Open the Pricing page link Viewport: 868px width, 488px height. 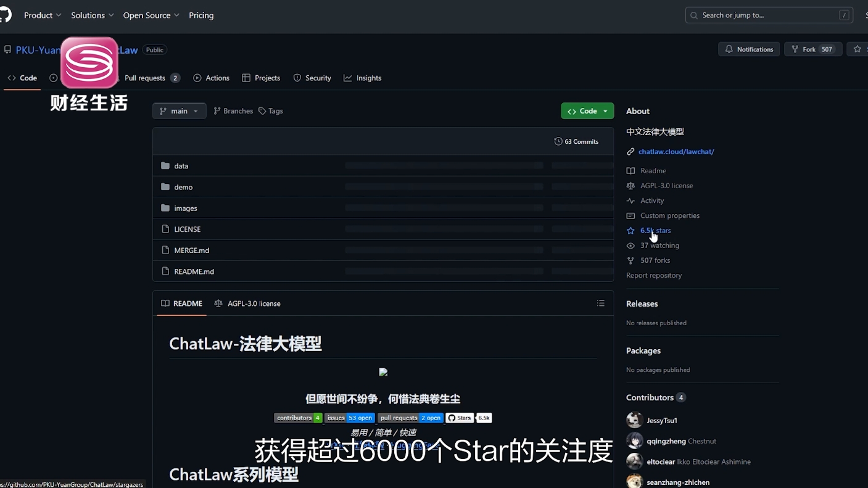201,15
